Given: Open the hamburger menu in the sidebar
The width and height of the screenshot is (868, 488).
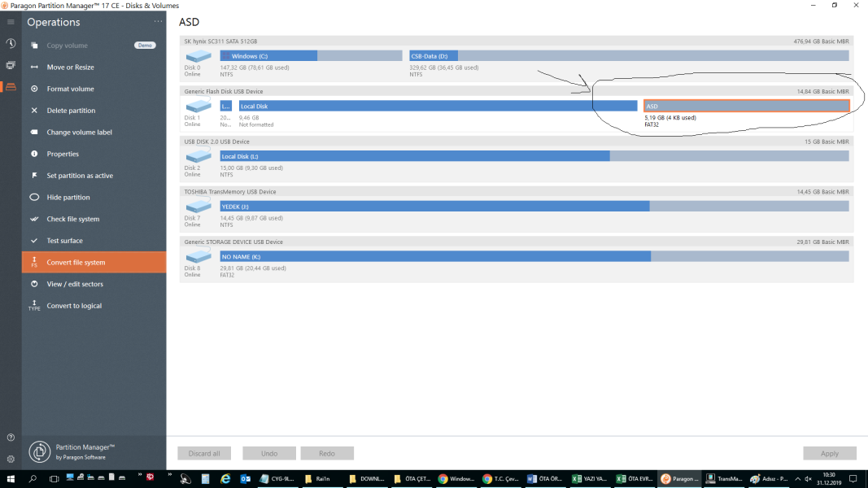Looking at the screenshot, I should 11,22.
